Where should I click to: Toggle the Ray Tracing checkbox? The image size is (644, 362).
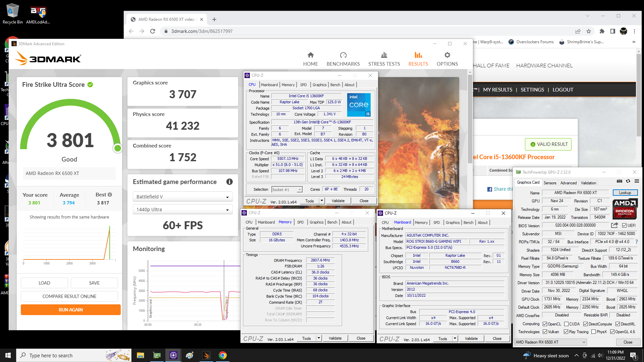(566, 332)
